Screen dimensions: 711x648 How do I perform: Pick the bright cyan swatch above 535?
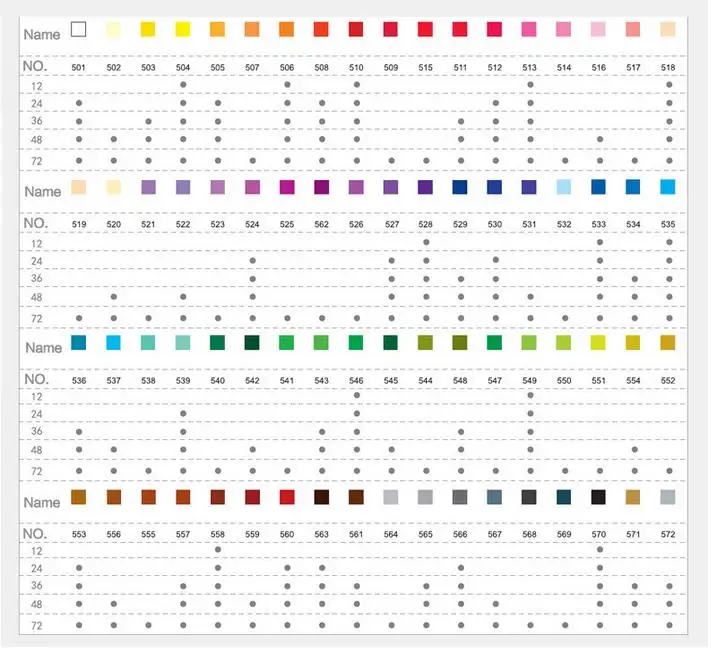[x=668, y=187]
